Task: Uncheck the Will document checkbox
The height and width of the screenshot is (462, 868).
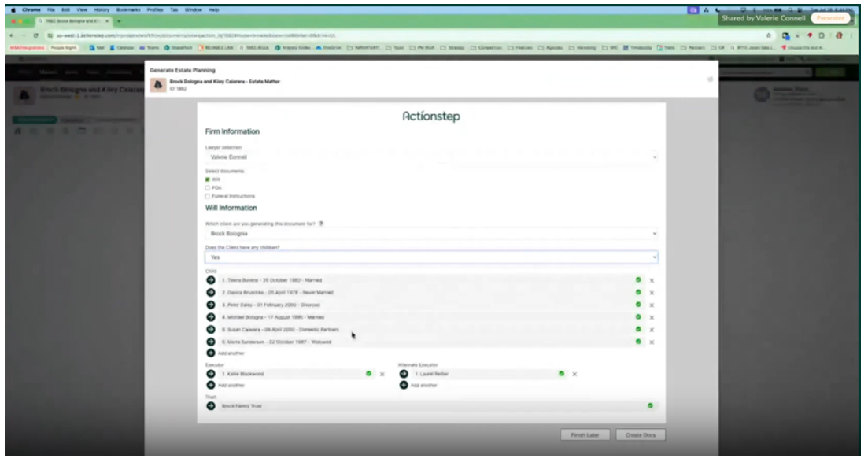Action: pos(205,179)
